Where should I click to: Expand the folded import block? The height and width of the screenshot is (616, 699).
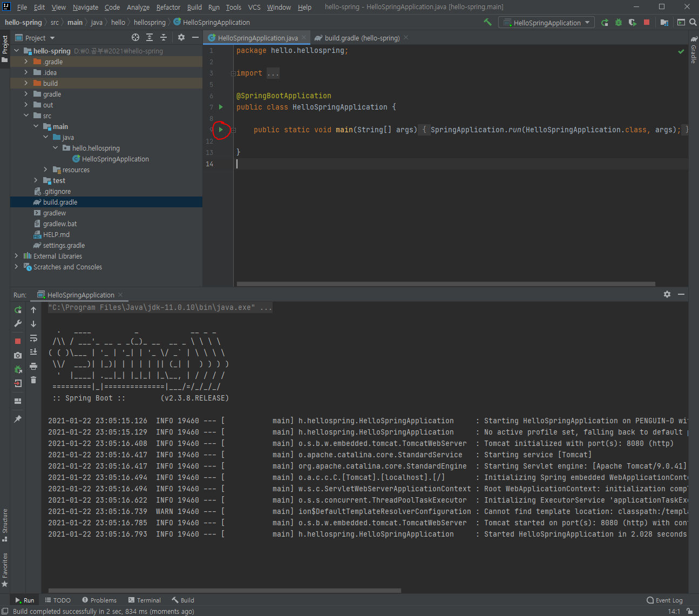pyautogui.click(x=233, y=73)
